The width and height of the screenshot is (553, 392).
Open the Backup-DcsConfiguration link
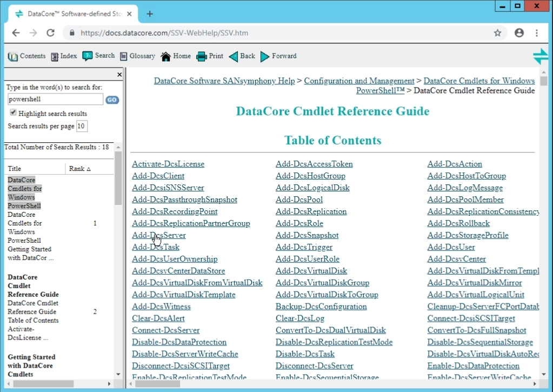321,306
